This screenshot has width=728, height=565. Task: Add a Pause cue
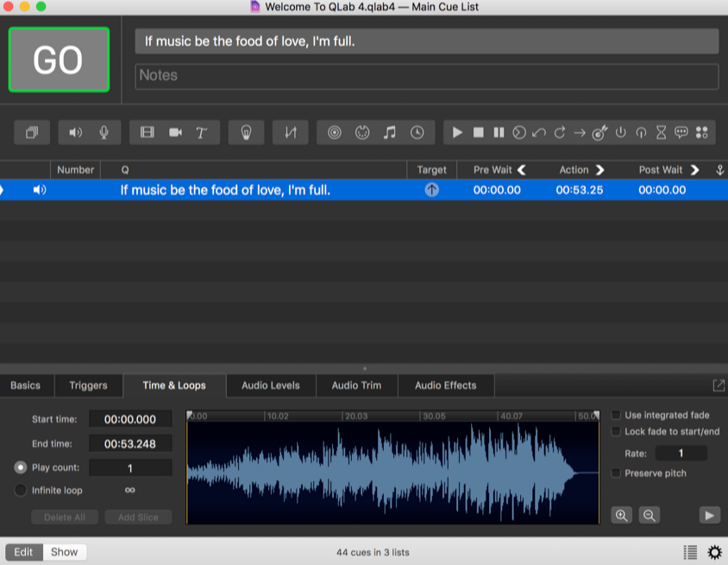pyautogui.click(x=499, y=133)
